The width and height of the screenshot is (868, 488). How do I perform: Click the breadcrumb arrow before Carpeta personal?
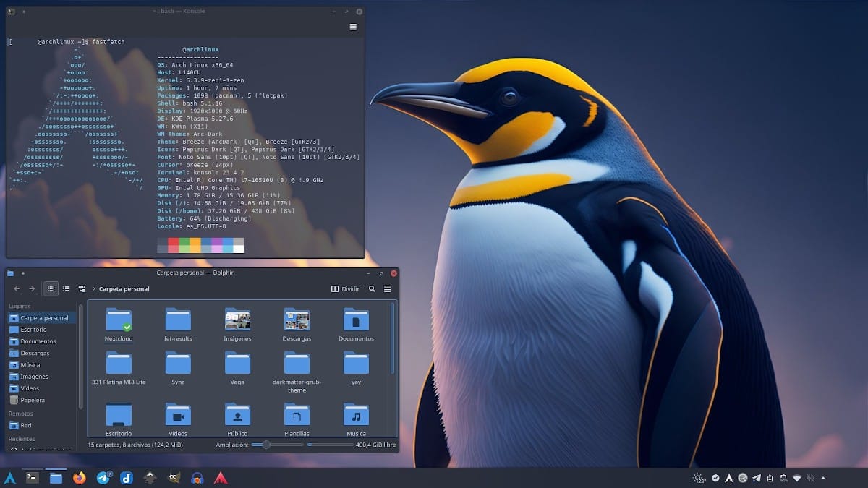(93, 288)
